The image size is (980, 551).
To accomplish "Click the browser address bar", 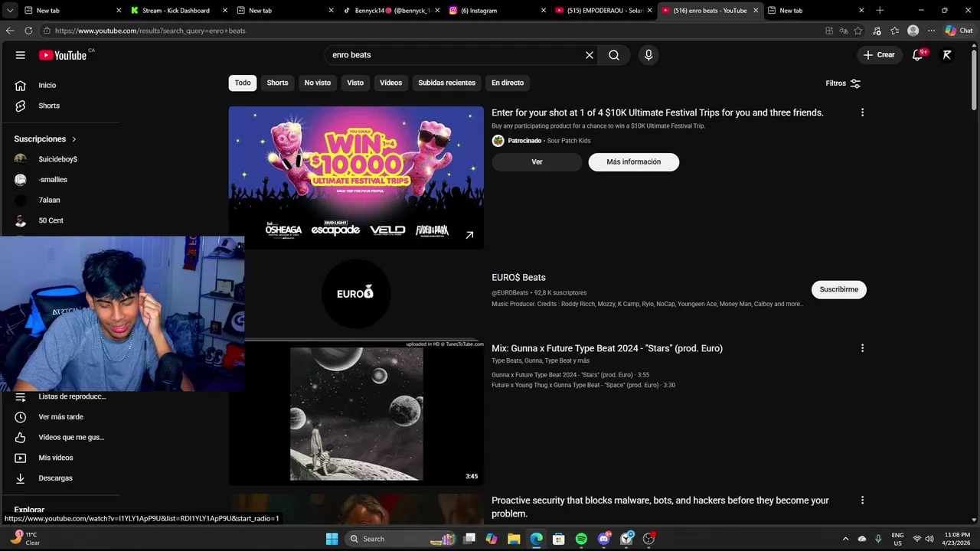I will tap(429, 31).
